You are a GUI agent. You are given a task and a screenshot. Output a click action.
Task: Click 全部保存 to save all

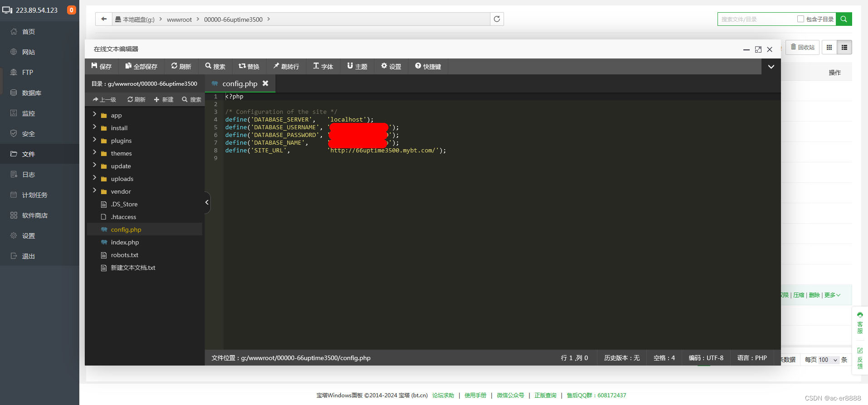tap(141, 66)
